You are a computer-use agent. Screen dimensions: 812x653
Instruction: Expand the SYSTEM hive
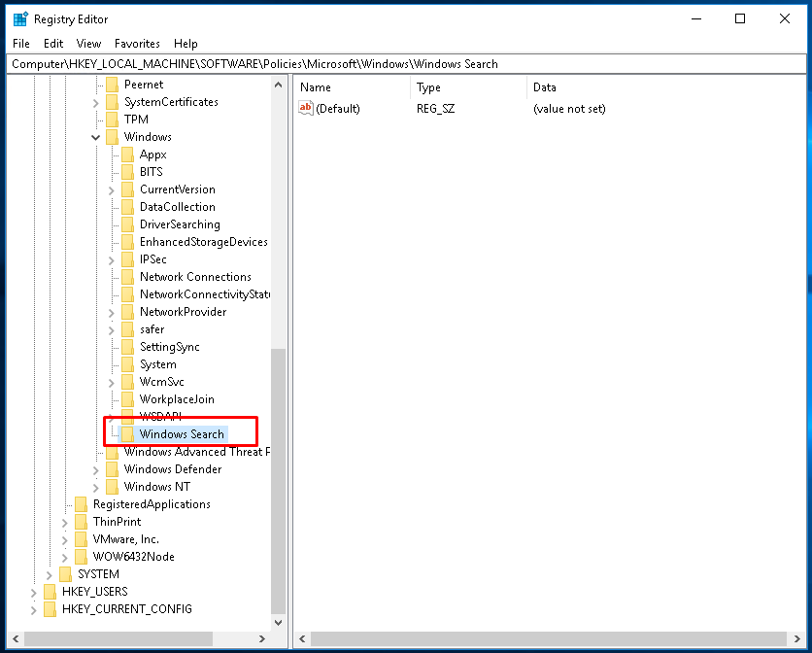click(50, 575)
